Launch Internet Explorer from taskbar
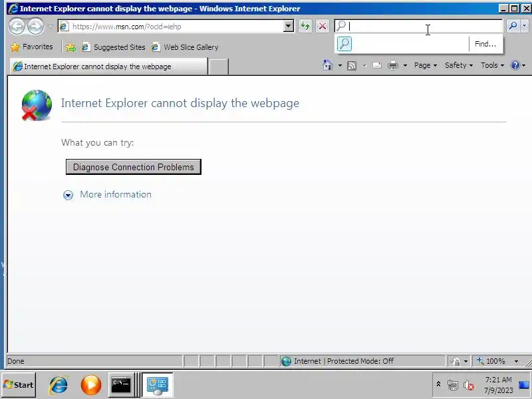This screenshot has width=532, height=399. click(x=59, y=385)
